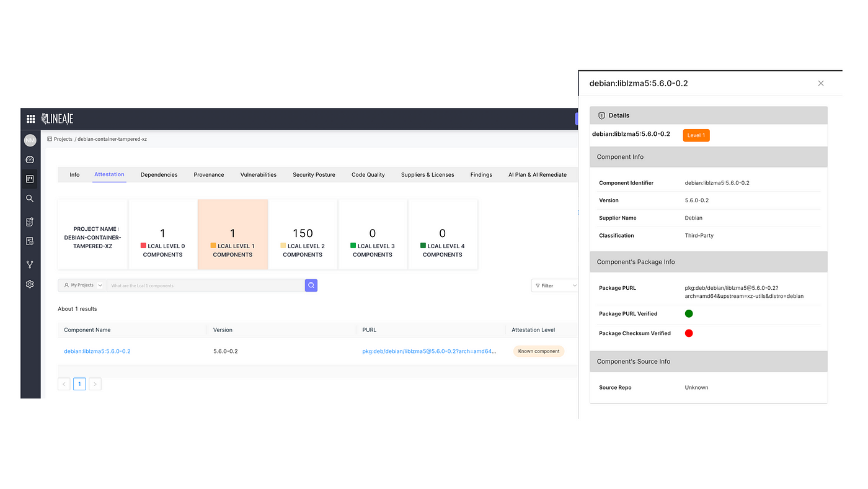This screenshot has height=489, width=868.
Task: Open debian:liblzma5:5.6.0-0.2 component link
Action: 97,351
